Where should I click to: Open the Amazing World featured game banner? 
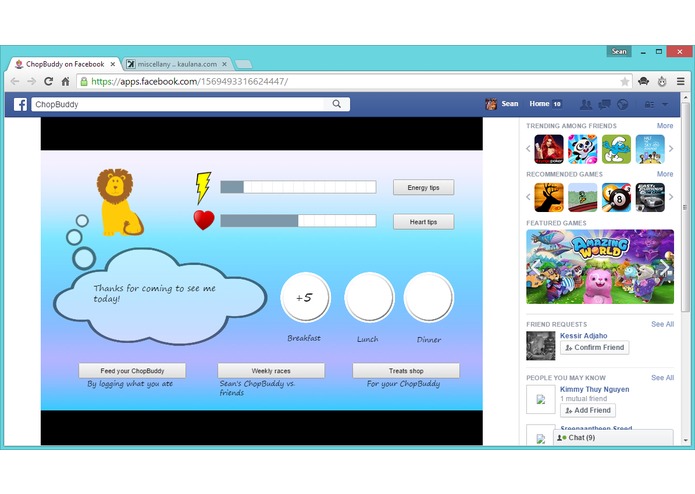tap(600, 267)
